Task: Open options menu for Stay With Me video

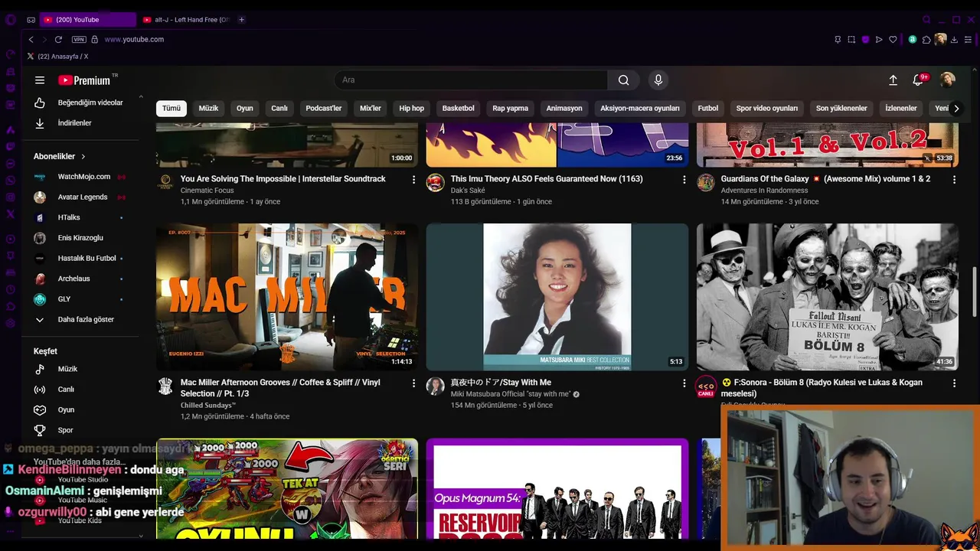Action: [x=684, y=383]
